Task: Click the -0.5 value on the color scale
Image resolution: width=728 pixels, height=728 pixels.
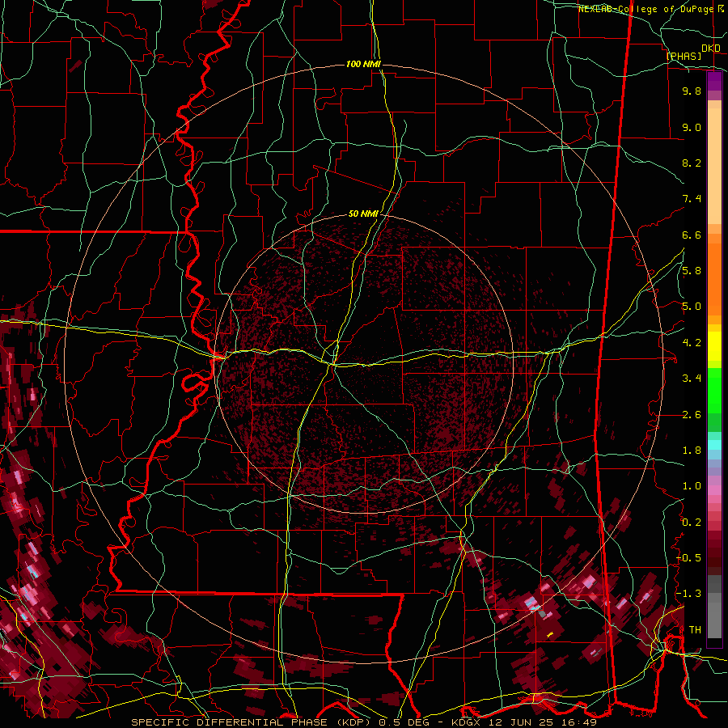Action: coord(688,557)
